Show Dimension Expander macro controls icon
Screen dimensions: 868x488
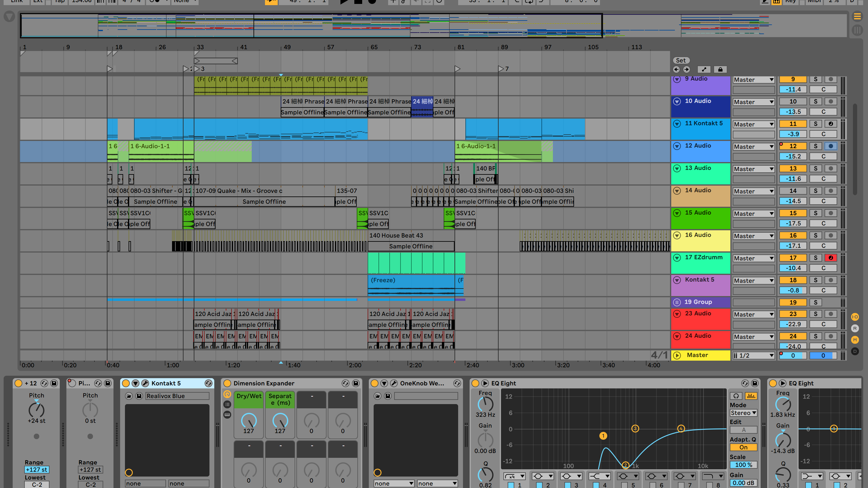228,394
